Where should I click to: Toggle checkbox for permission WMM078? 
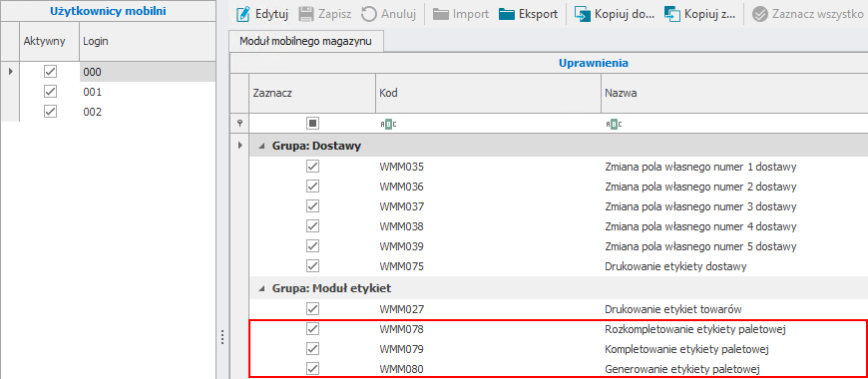pyautogui.click(x=312, y=329)
